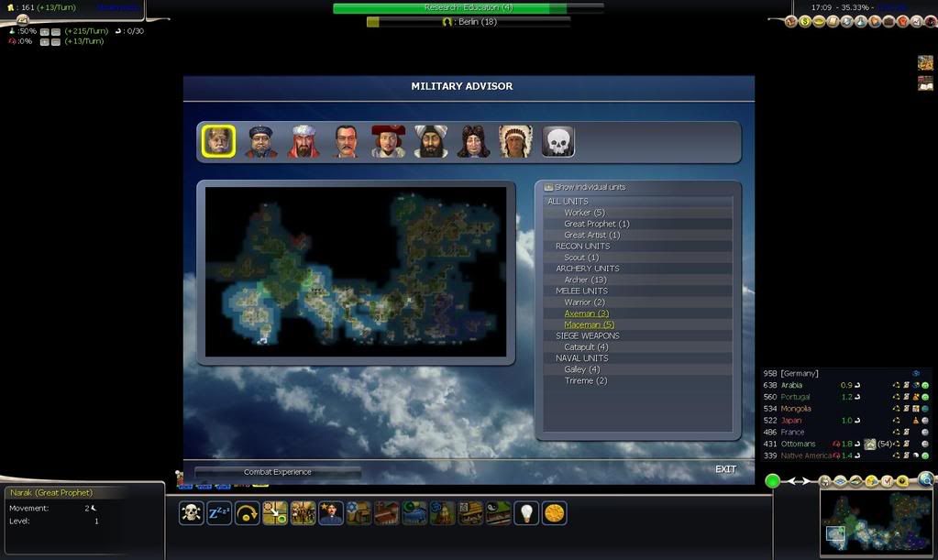Image resolution: width=938 pixels, height=560 pixels.
Task: Select the highlighted Axeman (3) row
Action: [586, 313]
